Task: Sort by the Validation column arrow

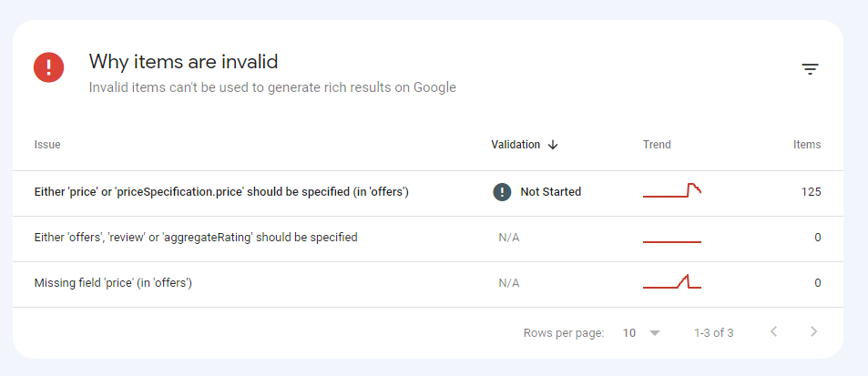Action: point(553,145)
